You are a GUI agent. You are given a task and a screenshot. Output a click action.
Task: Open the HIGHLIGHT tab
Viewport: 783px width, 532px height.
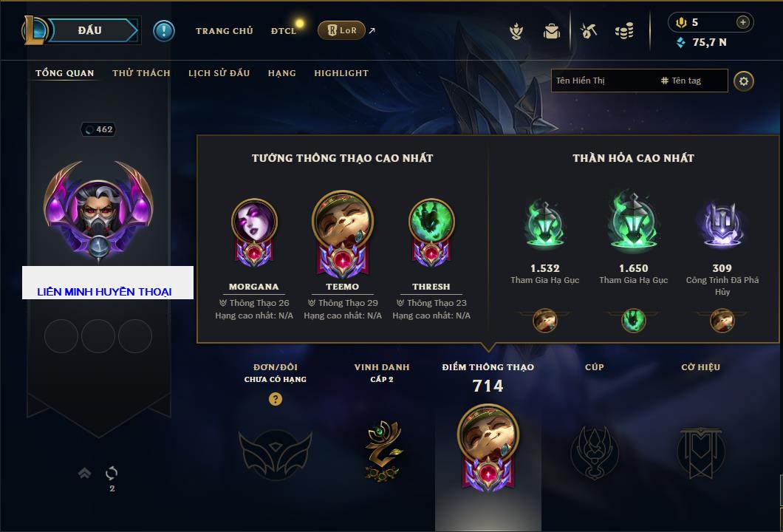tap(341, 73)
